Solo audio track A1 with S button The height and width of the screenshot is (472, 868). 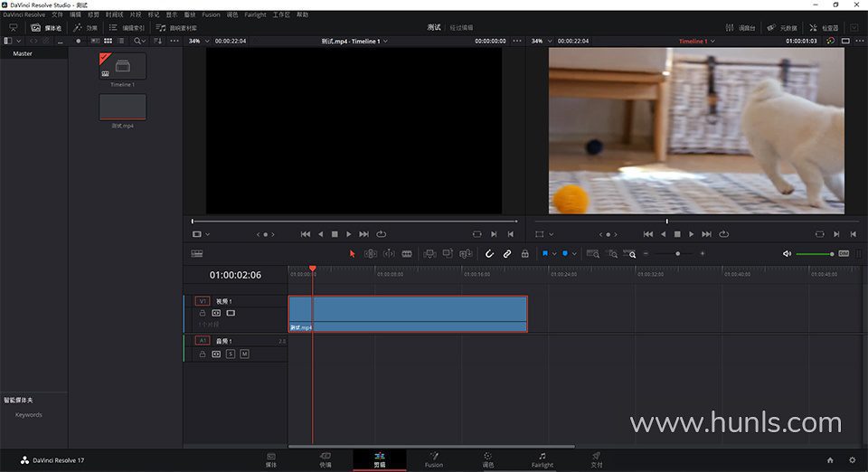coord(231,354)
